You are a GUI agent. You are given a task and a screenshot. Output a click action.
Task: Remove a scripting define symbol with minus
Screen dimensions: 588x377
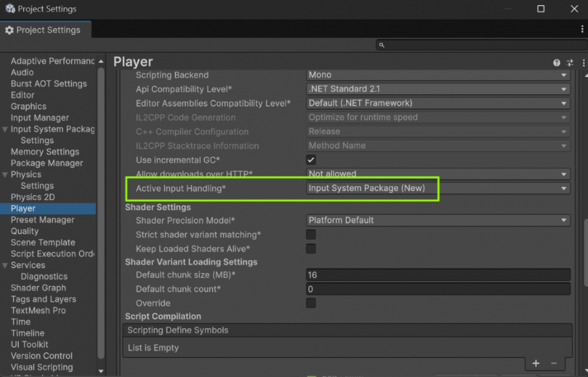click(x=554, y=363)
